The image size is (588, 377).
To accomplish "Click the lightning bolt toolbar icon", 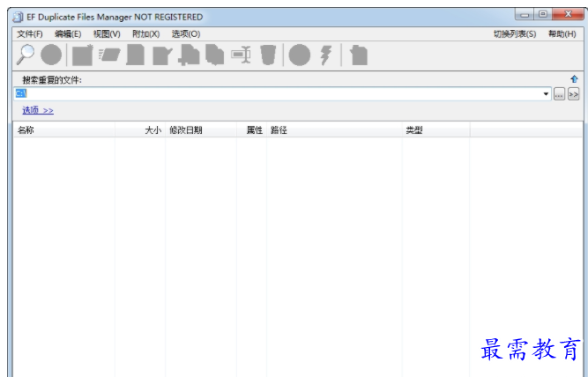I will point(326,55).
